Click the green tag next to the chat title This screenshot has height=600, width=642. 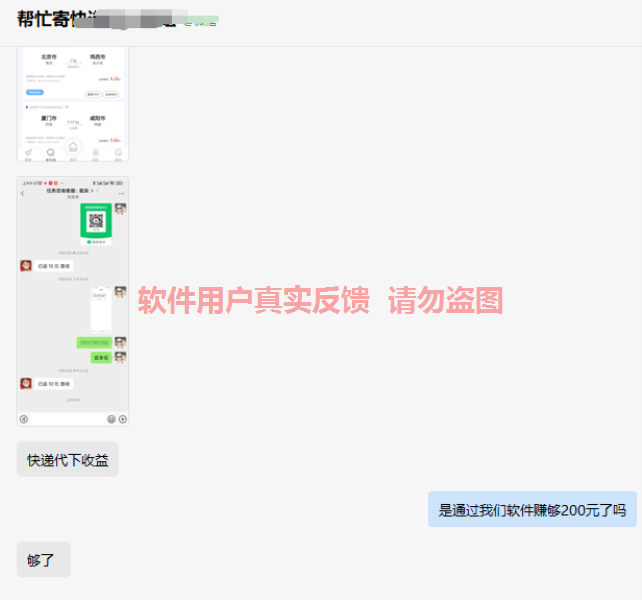point(200,21)
